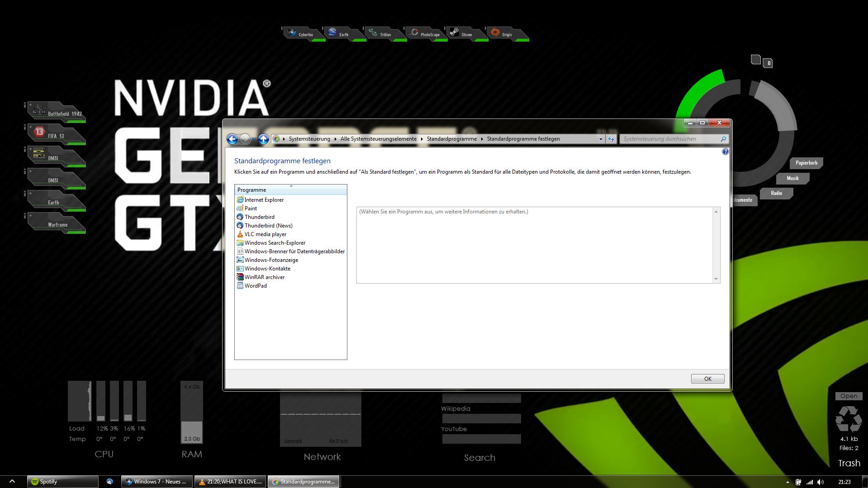This screenshot has width=868, height=488.
Task: Click the YouTube search input field
Action: 481,439
